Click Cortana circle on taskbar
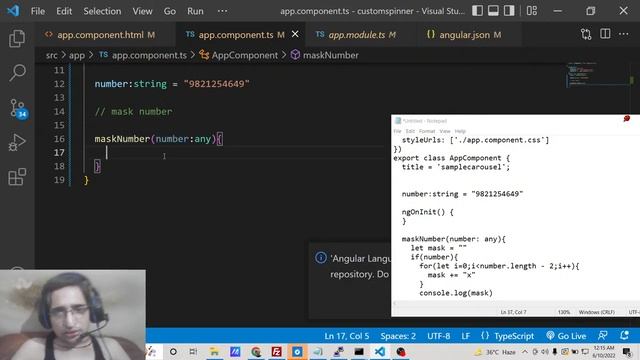This screenshot has width=640, height=360. (173, 351)
